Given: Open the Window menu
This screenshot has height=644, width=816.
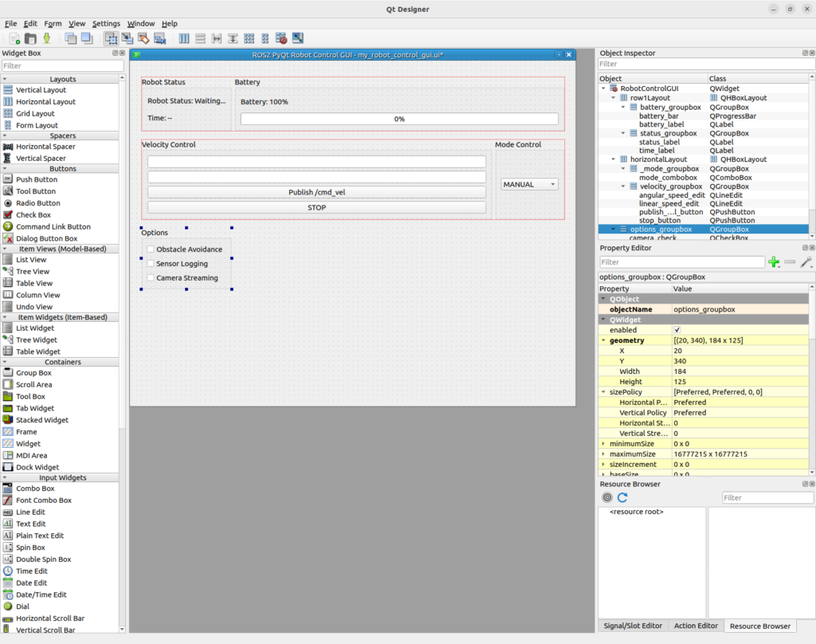Looking at the screenshot, I should [141, 23].
